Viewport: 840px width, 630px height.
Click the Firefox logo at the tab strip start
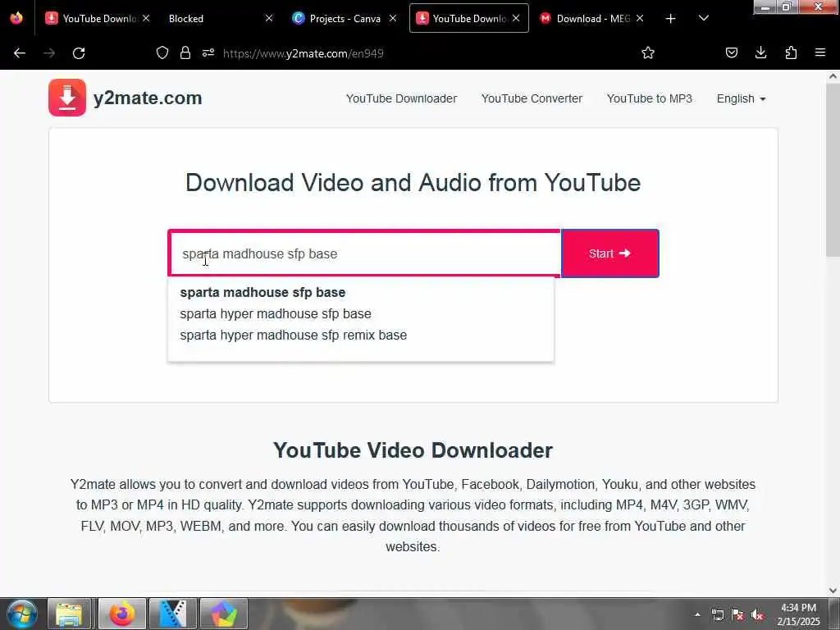coord(16,18)
